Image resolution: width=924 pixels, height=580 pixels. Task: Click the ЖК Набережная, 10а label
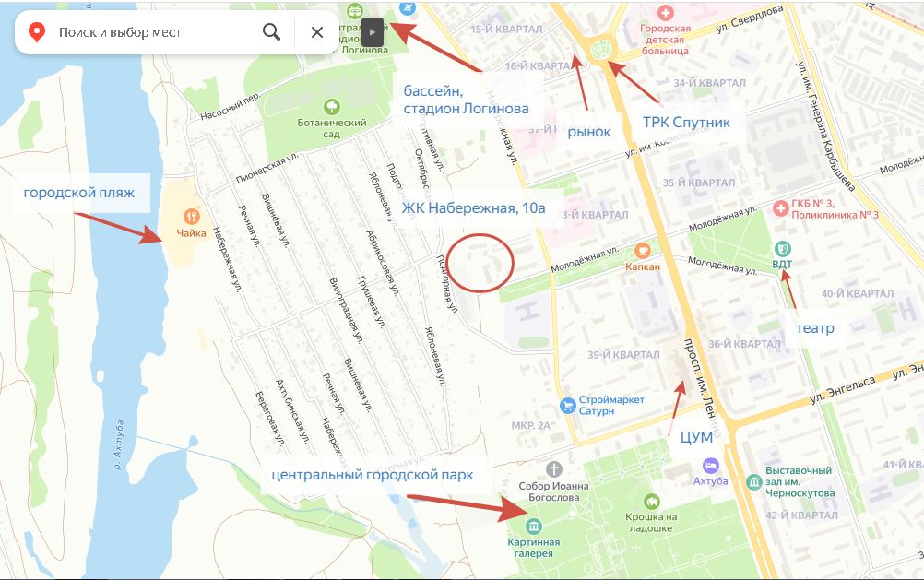click(473, 208)
